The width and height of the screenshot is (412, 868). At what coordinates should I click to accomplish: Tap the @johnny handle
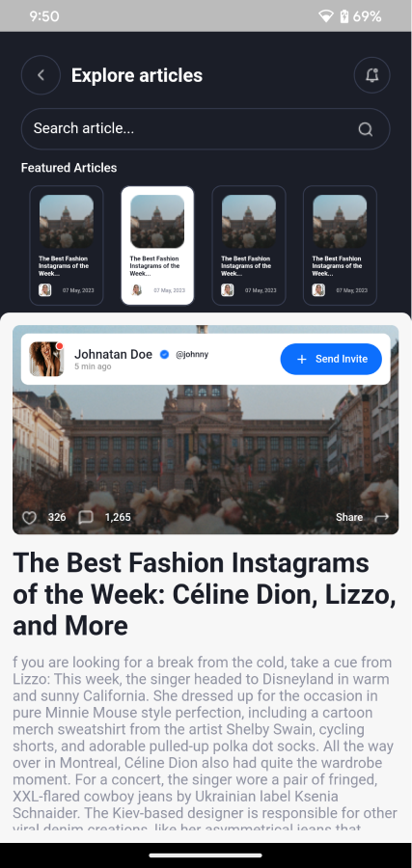[192, 354]
